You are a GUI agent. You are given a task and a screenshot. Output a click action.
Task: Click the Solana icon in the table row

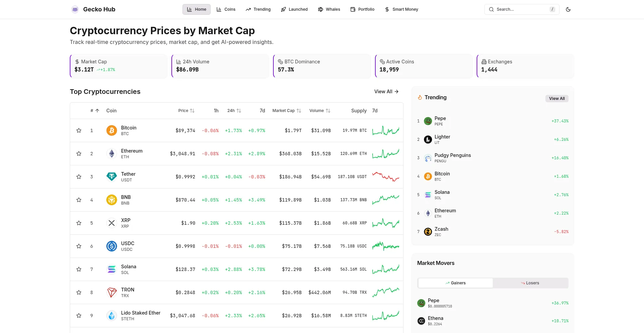coord(112,269)
